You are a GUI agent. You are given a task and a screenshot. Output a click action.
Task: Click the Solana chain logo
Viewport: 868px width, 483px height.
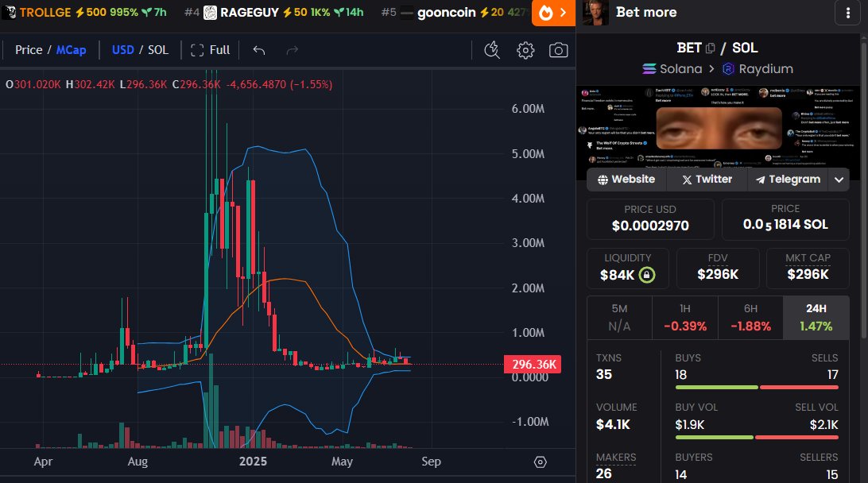coord(649,68)
